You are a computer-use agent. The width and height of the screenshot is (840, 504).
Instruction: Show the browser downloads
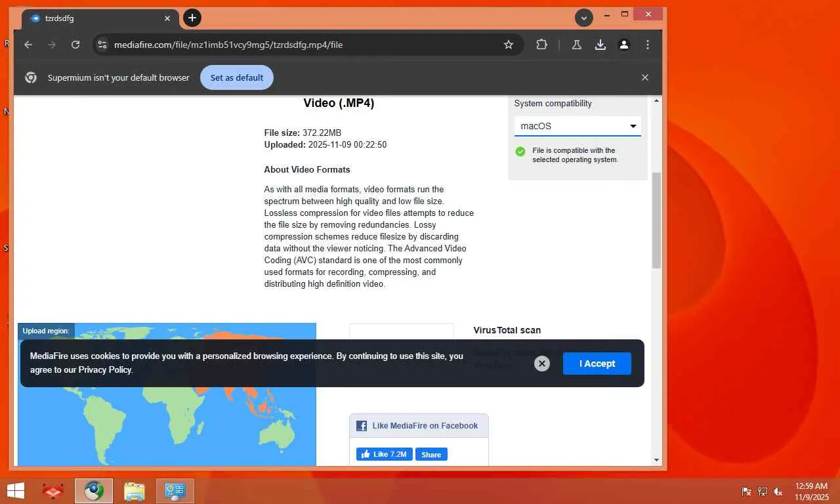click(600, 45)
